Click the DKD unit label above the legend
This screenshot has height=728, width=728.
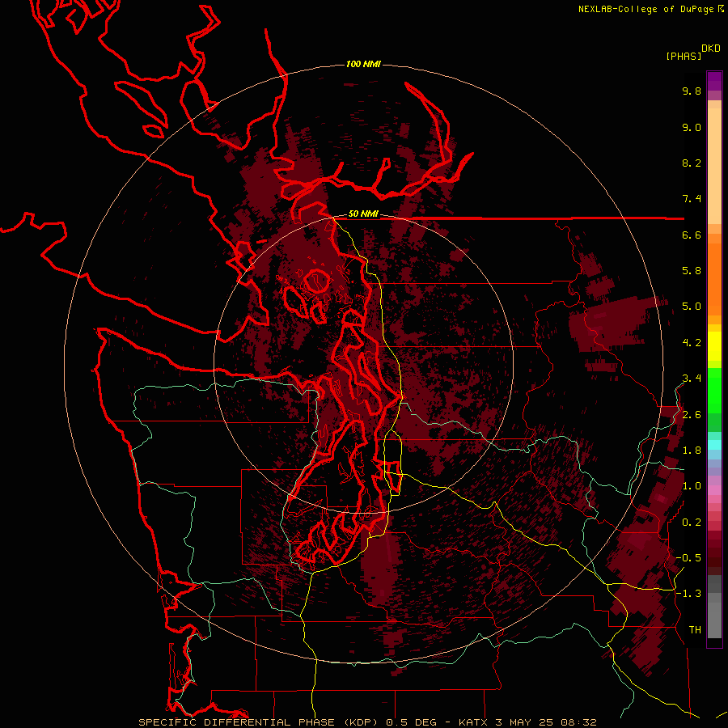pyautogui.click(x=711, y=49)
